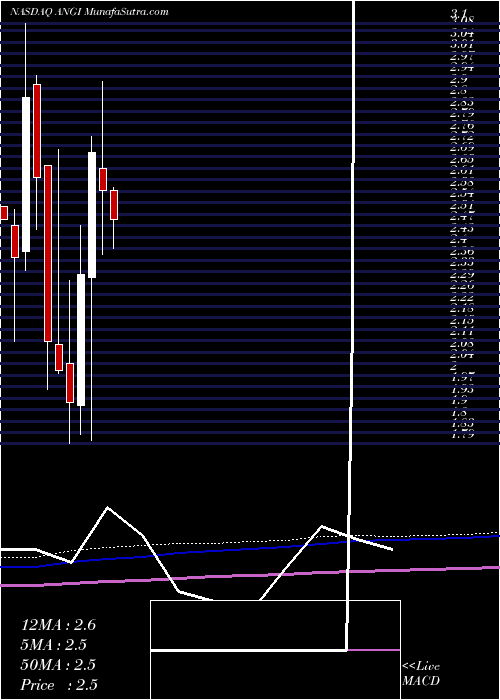Click the "12MA : 2.6" legend text

pyautogui.click(x=58, y=625)
